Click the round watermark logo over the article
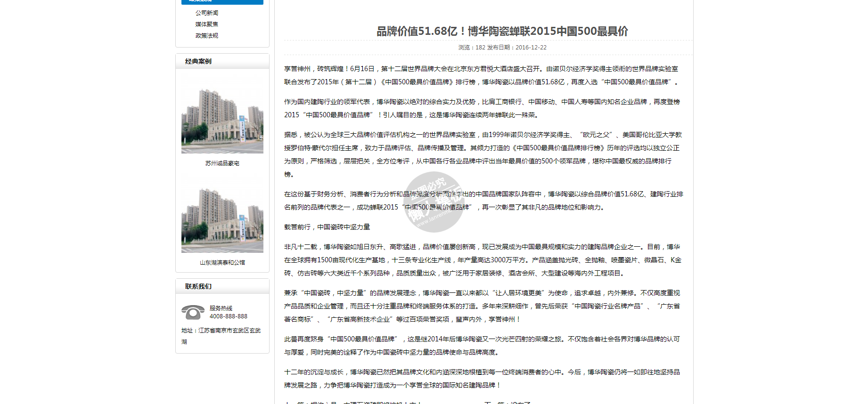 point(434,202)
